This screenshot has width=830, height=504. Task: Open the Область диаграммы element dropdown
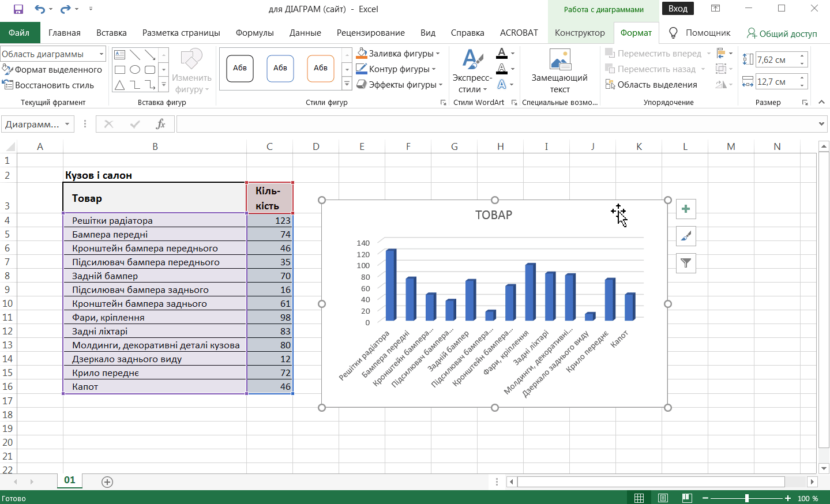tap(102, 54)
